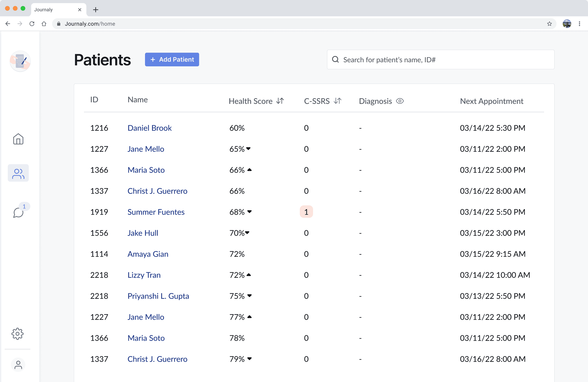
Task: Reload the page in browser
Action: pyautogui.click(x=32, y=24)
